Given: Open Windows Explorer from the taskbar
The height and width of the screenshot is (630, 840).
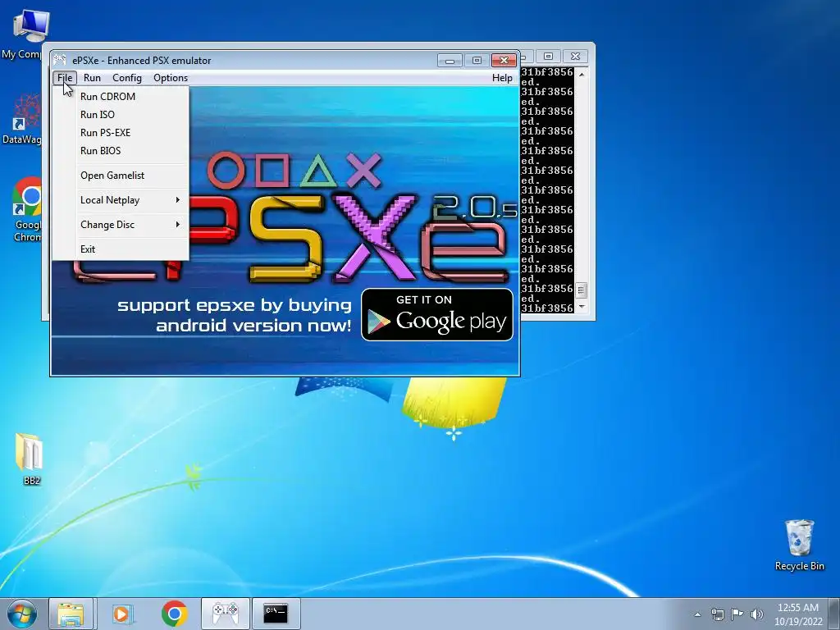Looking at the screenshot, I should pos(71,614).
